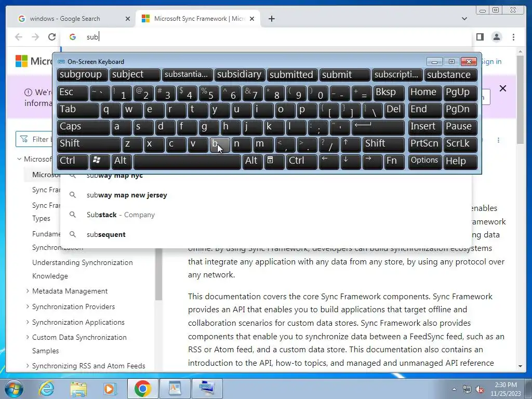532x399 pixels.
Task: Click the Chrome forward arrow
Action: click(35, 37)
